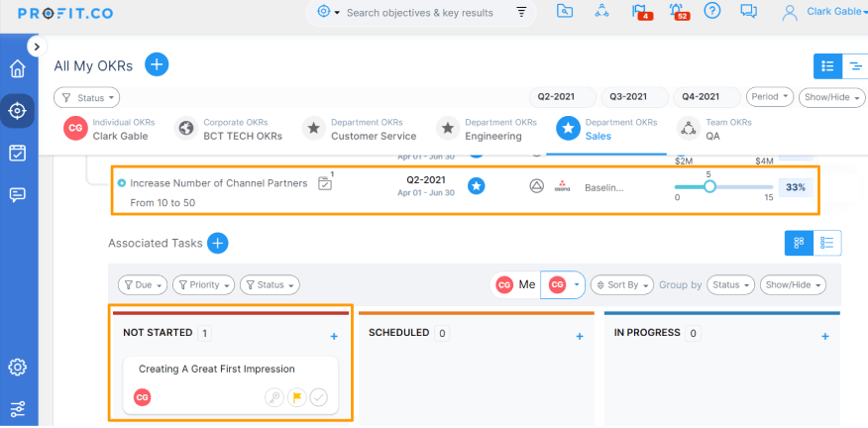
Task: Switch tasks to board view
Action: click(799, 243)
